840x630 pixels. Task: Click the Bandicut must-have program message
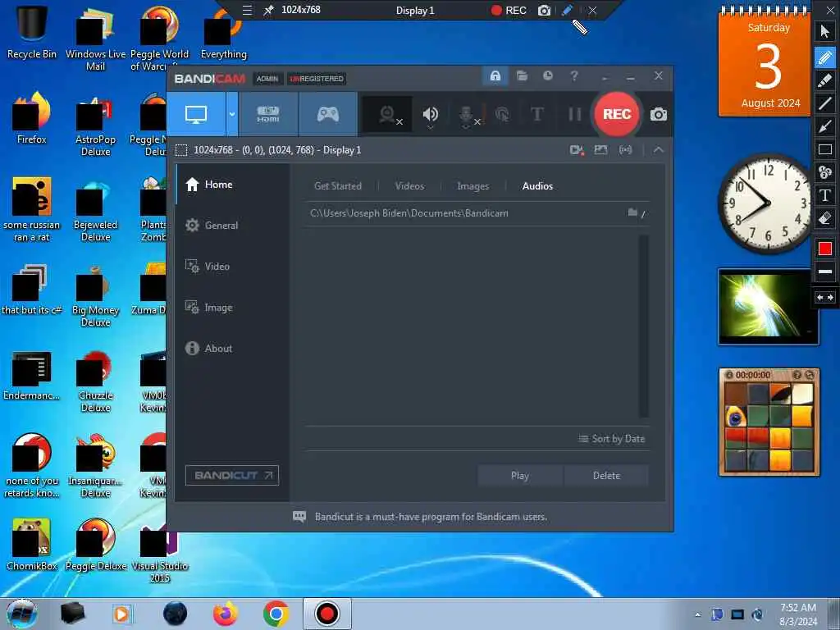[x=431, y=517]
